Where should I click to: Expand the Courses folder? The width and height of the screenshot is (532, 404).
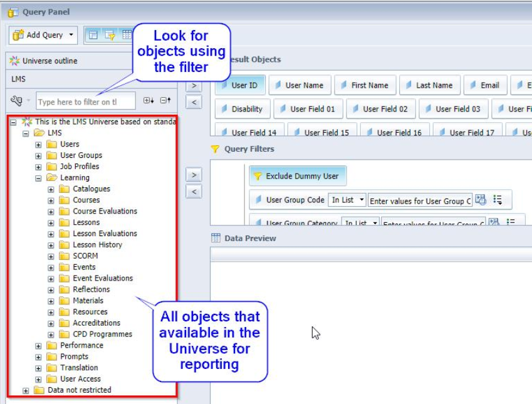coord(51,200)
